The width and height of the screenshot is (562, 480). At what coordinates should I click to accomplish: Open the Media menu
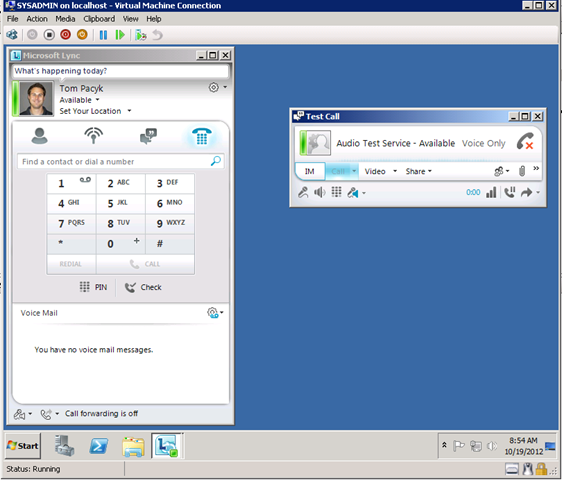pos(65,19)
